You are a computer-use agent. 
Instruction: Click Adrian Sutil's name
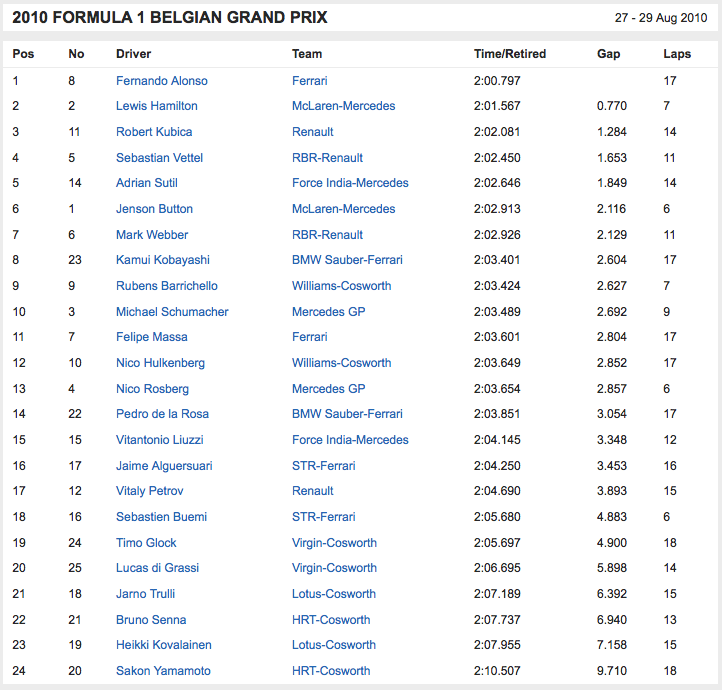(x=147, y=183)
